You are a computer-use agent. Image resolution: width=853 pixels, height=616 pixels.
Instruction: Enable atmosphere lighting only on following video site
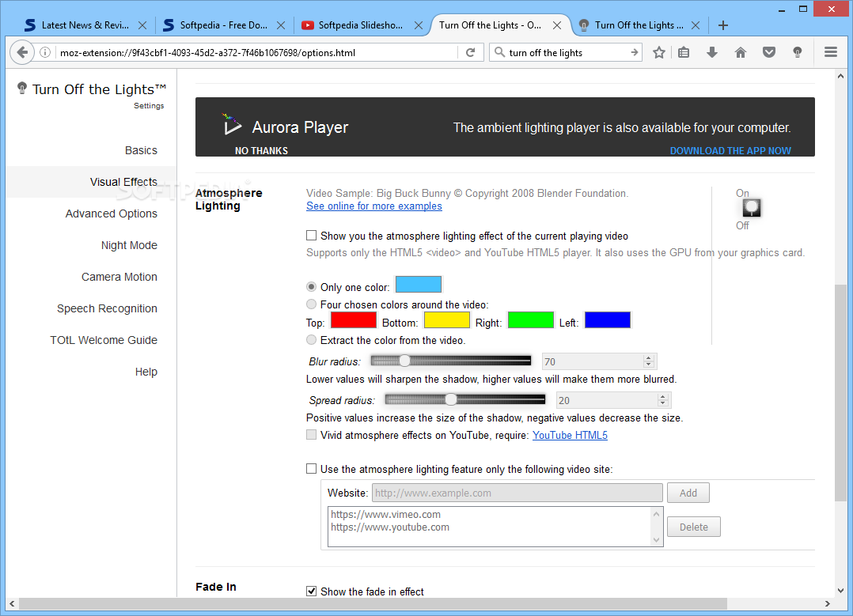(x=311, y=469)
